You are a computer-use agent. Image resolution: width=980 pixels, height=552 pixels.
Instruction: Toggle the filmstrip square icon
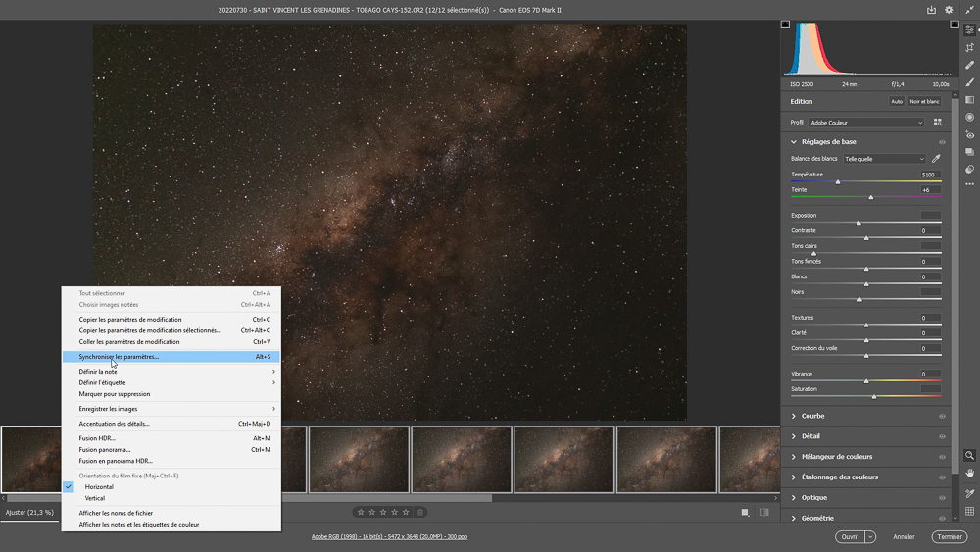click(x=745, y=513)
